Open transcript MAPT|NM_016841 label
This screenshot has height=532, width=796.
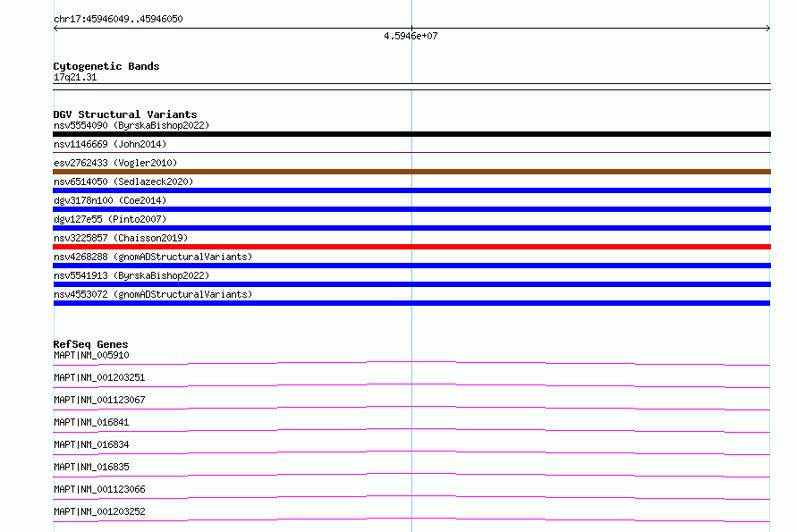click(x=91, y=422)
